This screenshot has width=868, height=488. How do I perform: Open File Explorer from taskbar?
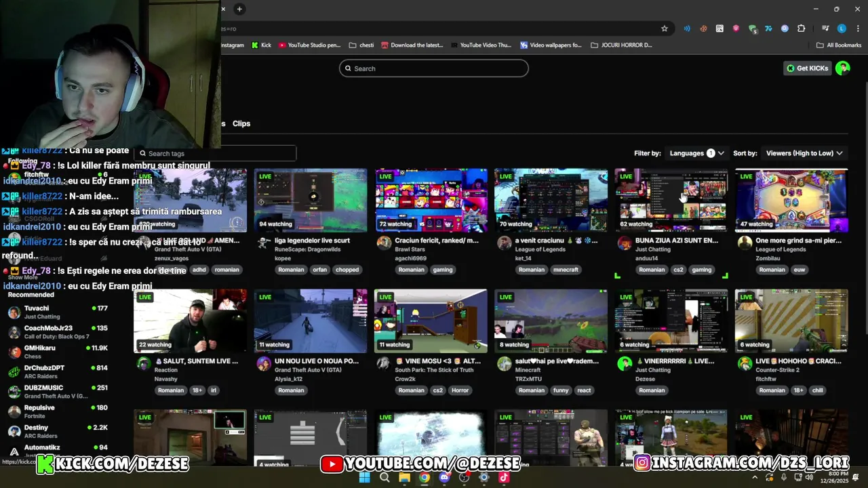[404, 477]
